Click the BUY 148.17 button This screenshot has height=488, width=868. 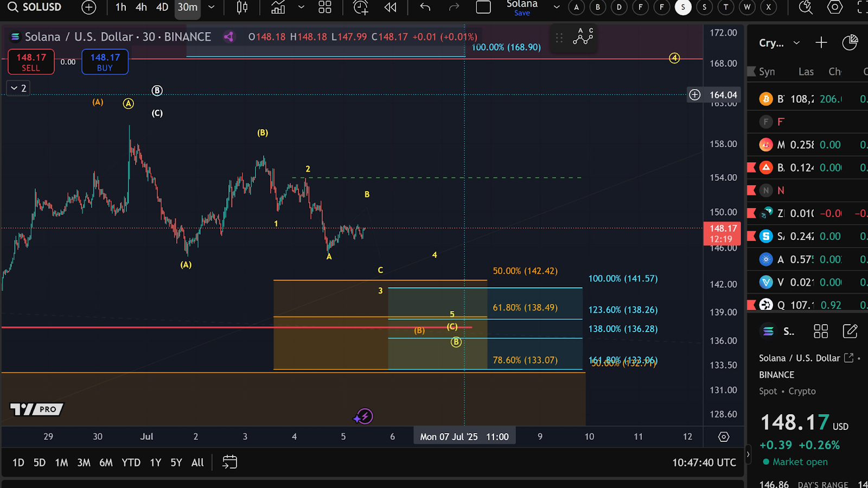point(105,62)
